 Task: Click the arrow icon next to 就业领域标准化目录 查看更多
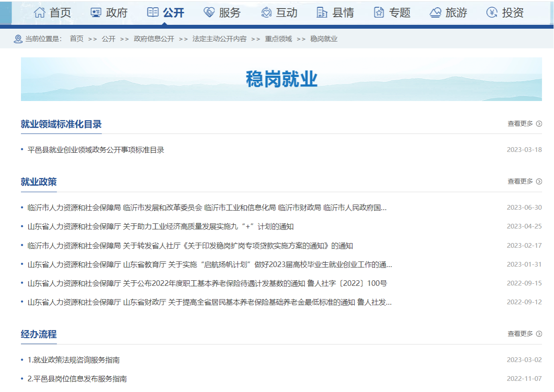pyautogui.click(x=539, y=124)
